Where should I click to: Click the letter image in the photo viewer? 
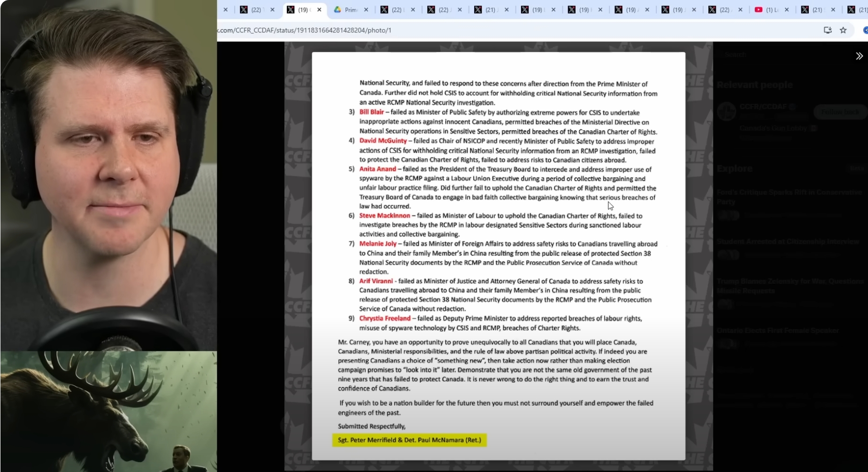[x=498, y=235]
